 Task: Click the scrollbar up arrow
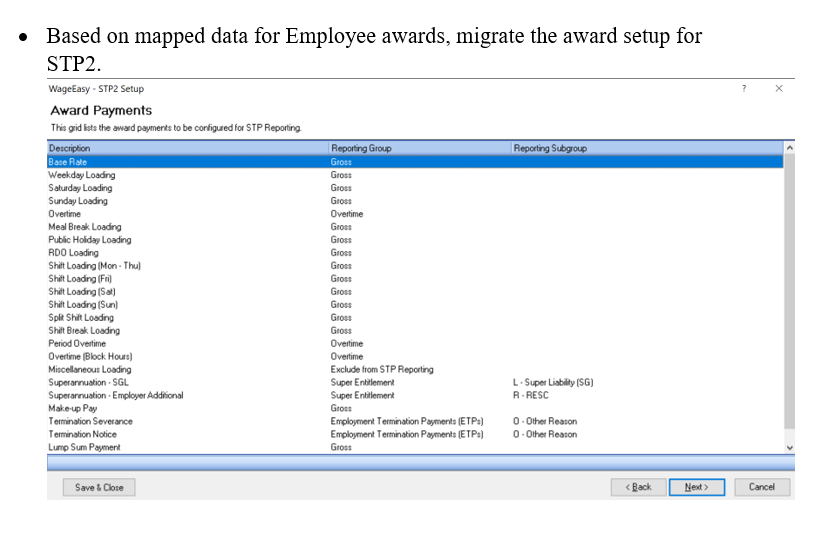coord(789,148)
